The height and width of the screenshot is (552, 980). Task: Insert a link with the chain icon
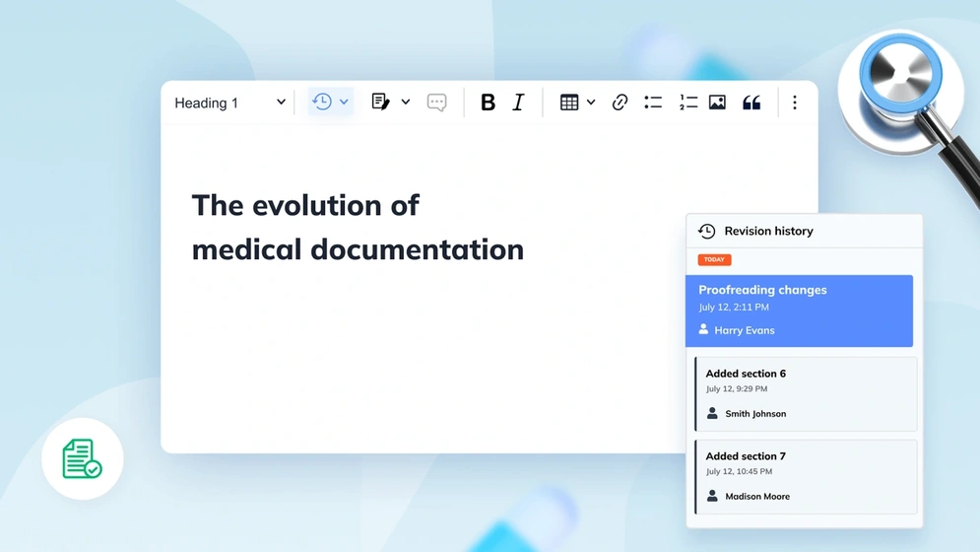pos(620,102)
